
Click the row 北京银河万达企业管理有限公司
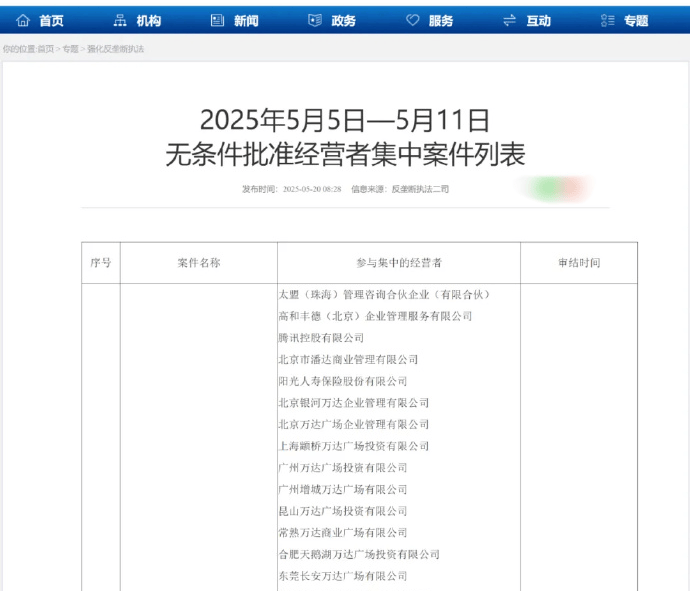(354, 402)
